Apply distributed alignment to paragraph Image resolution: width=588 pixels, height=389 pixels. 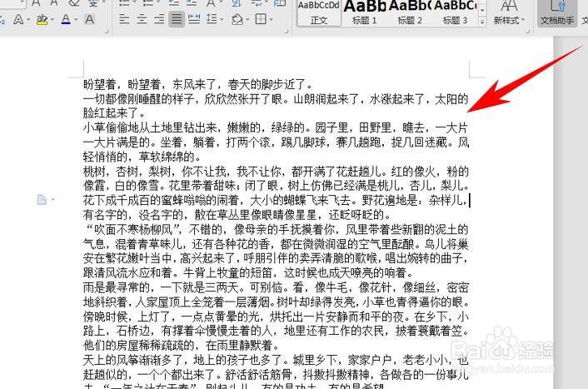[x=194, y=19]
